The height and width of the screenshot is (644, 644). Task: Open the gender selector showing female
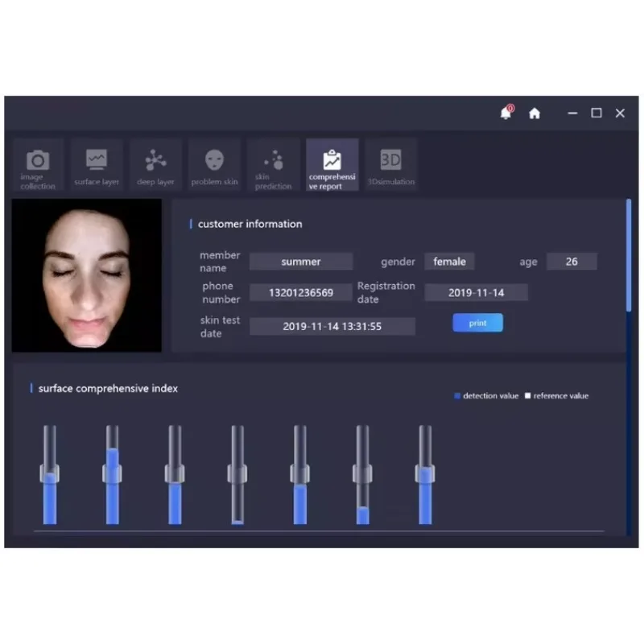[x=450, y=261]
